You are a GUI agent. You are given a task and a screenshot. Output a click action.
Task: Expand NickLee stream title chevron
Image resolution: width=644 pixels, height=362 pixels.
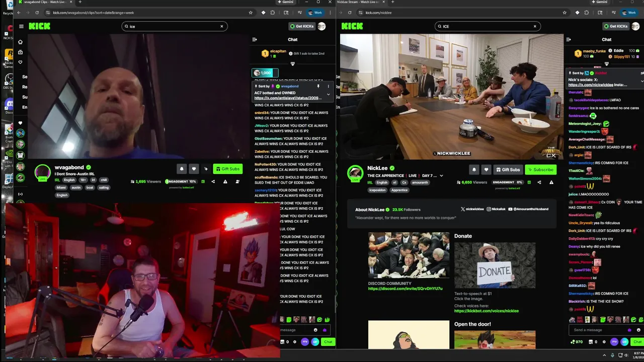(x=441, y=176)
